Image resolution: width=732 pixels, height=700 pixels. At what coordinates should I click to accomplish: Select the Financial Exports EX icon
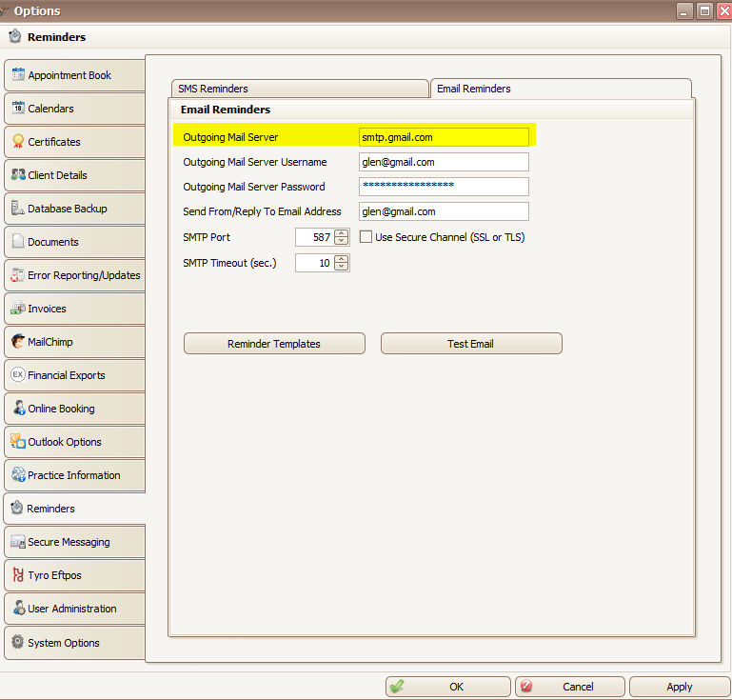18,374
